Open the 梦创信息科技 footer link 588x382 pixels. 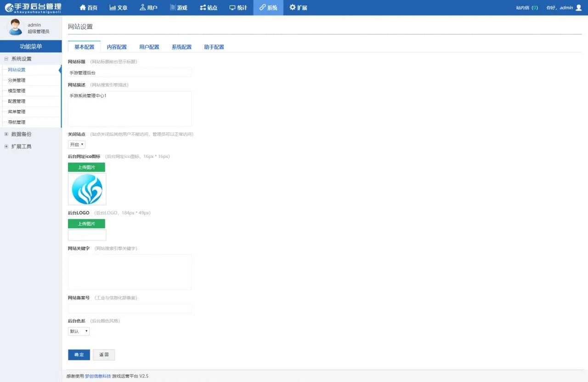point(98,376)
